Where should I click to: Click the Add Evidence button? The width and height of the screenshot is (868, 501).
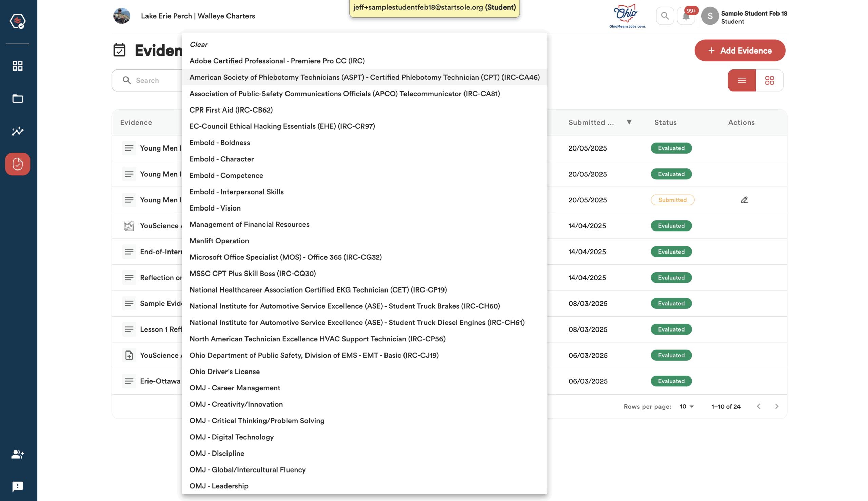tap(739, 50)
